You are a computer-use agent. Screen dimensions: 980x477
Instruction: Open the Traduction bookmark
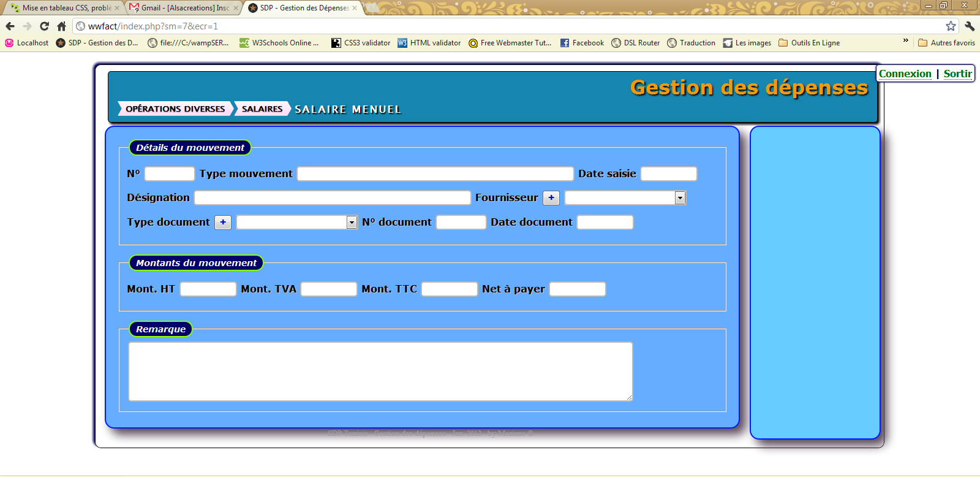click(x=692, y=43)
